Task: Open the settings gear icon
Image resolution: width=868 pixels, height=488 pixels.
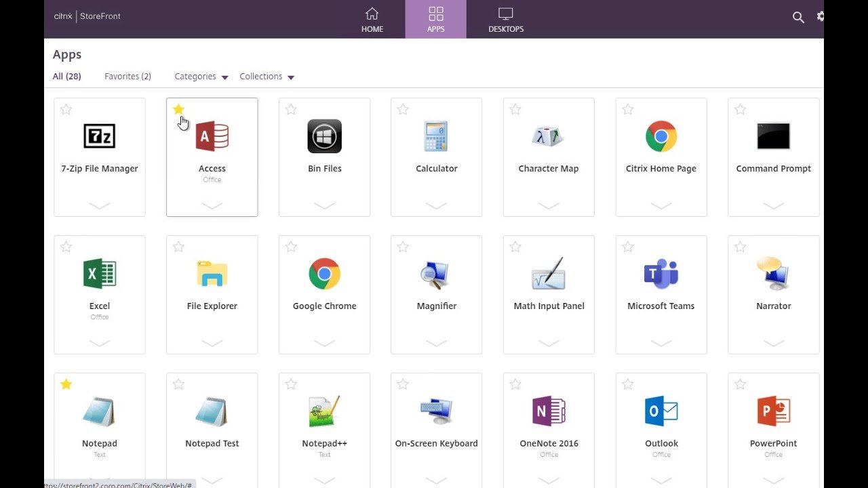Action: (821, 16)
